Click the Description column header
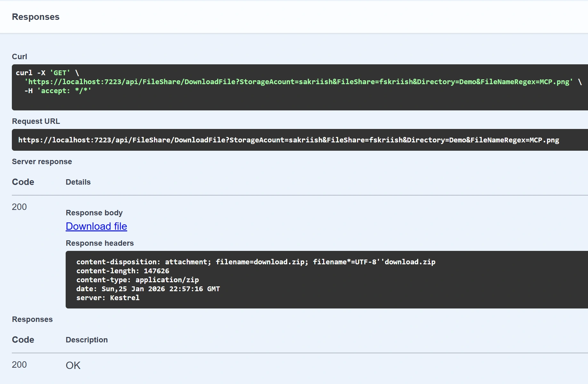588x384 pixels. pos(87,340)
